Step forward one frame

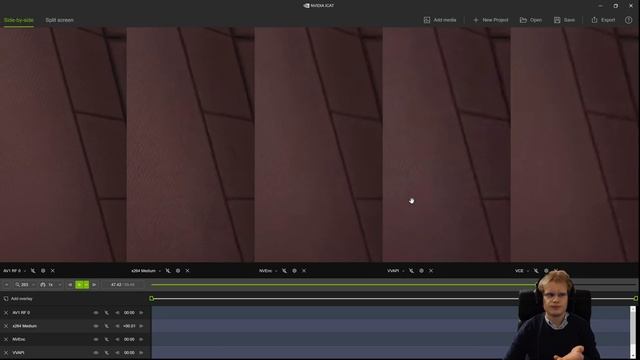tap(94, 284)
